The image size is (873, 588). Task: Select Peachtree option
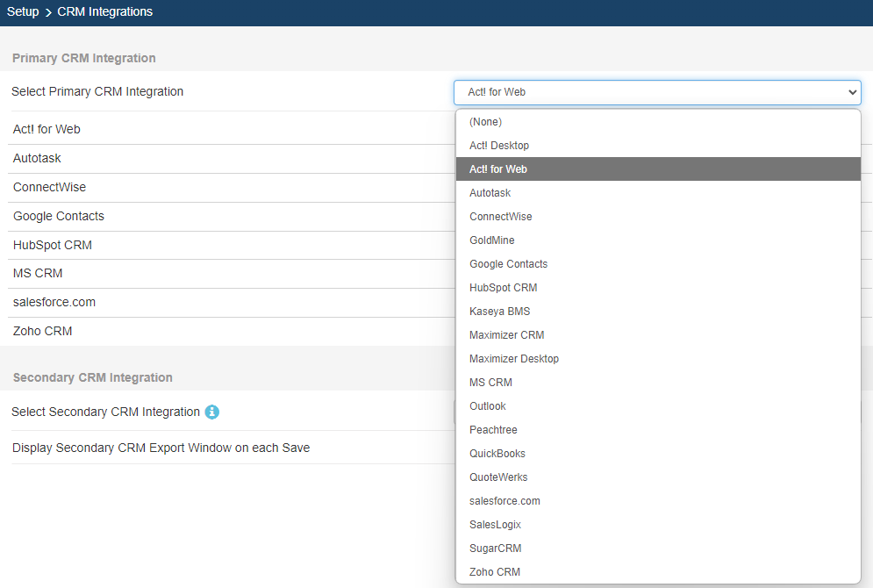(x=658, y=430)
